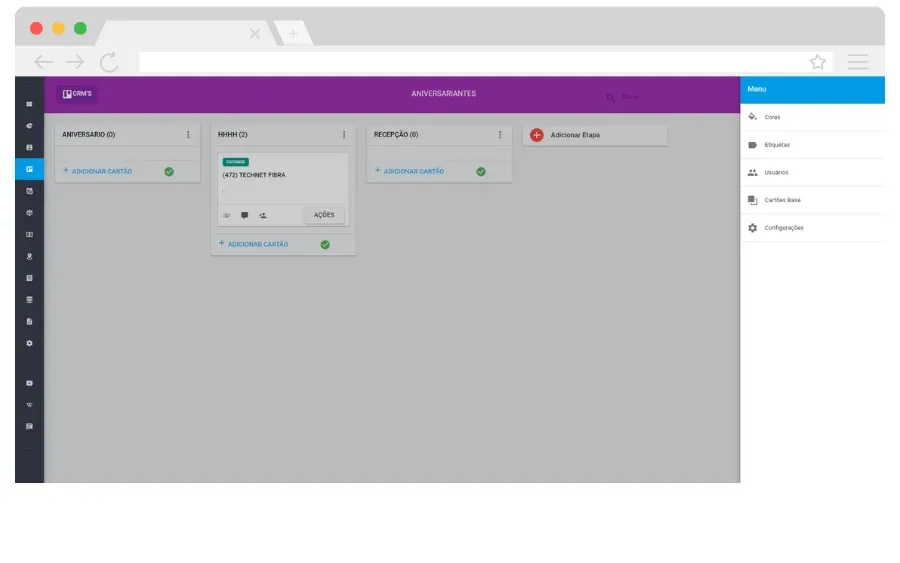Click the ANIVERSARIO (0) column header
Image resolution: width=900 pixels, height=563 pixels.
coord(88,134)
